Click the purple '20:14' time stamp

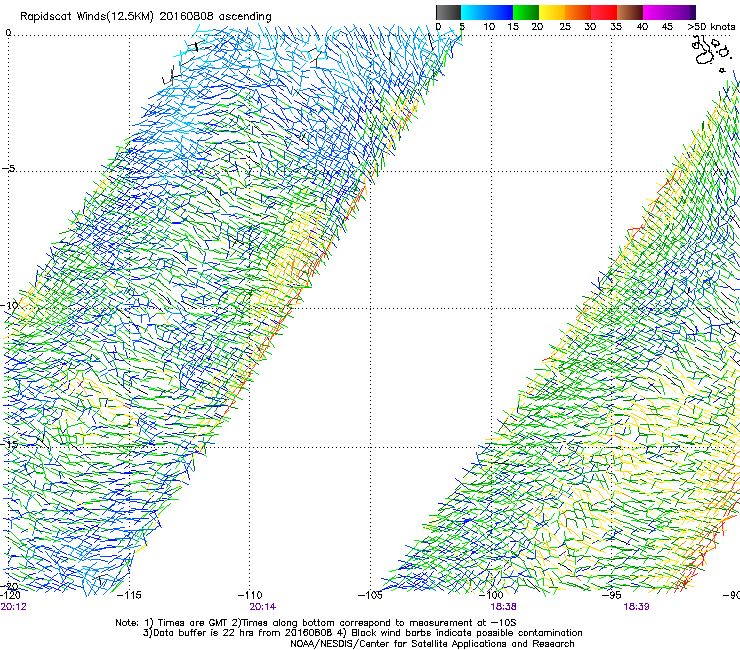click(x=263, y=607)
